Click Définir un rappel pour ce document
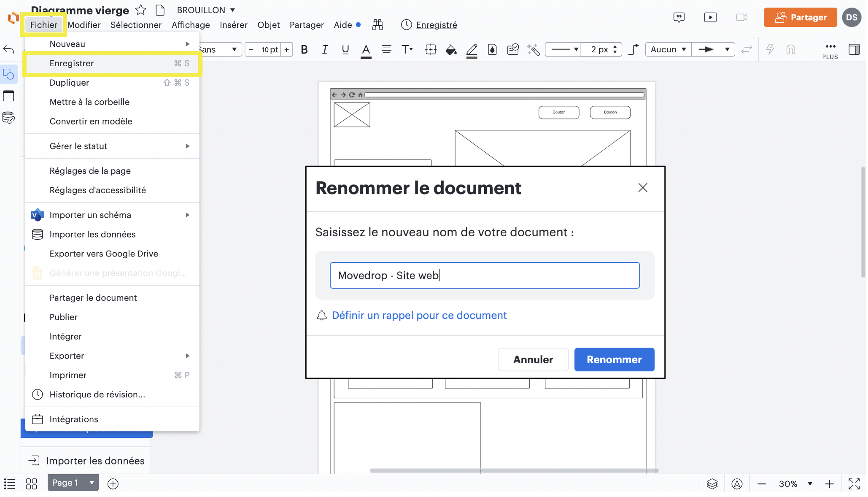The height and width of the screenshot is (497, 868). click(x=419, y=316)
